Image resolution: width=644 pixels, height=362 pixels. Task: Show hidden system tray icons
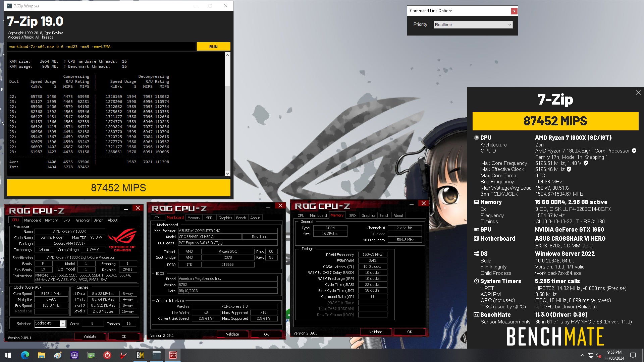pyautogui.click(x=583, y=355)
